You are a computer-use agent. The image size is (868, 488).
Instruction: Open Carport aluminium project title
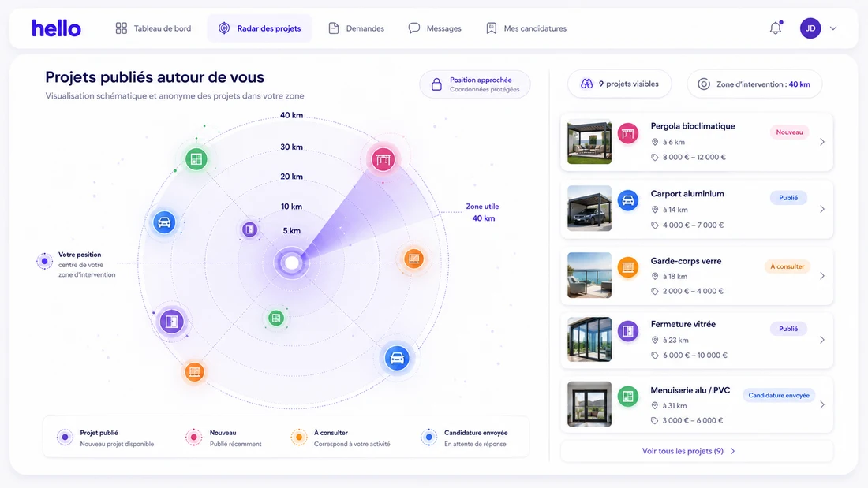click(x=687, y=194)
